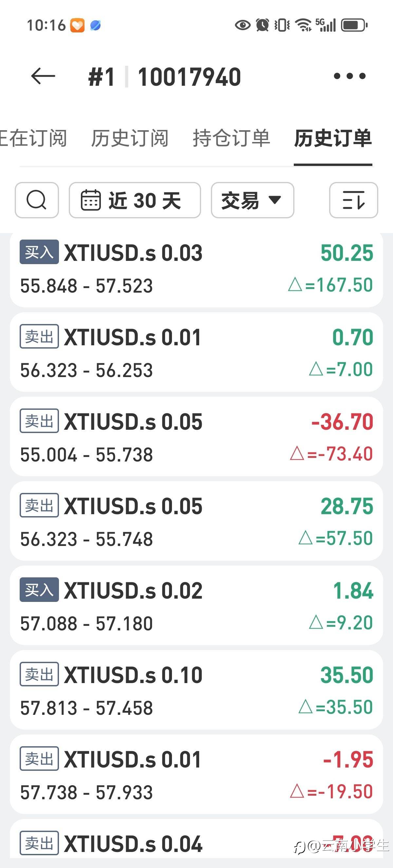
Task: Tap the eye icon in status bar
Action: [x=242, y=25]
